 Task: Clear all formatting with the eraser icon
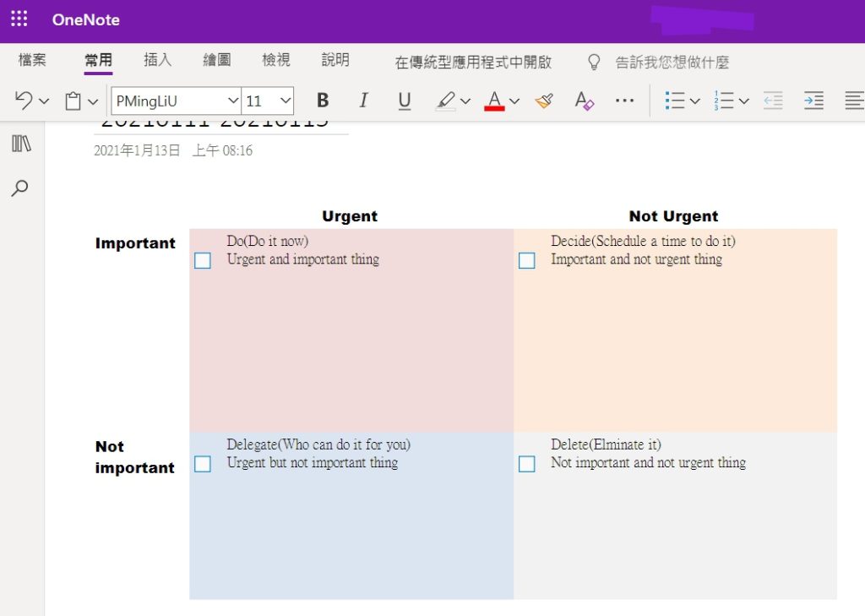tap(584, 100)
